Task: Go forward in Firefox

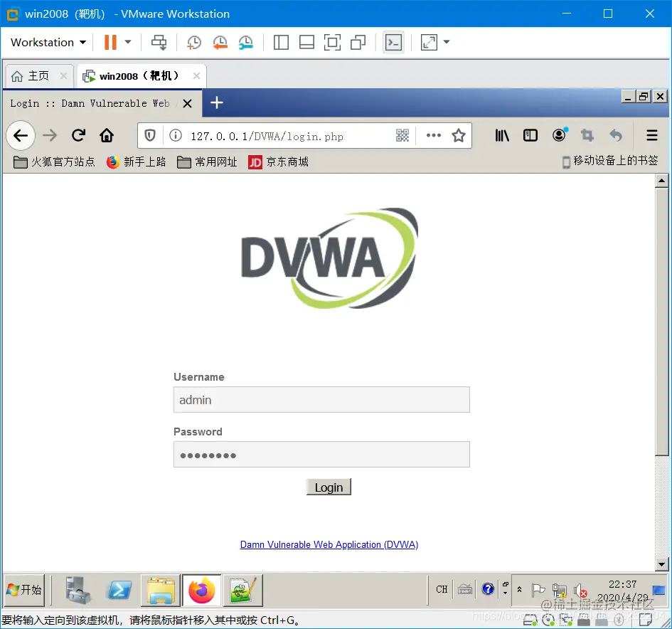Action: 50,135
